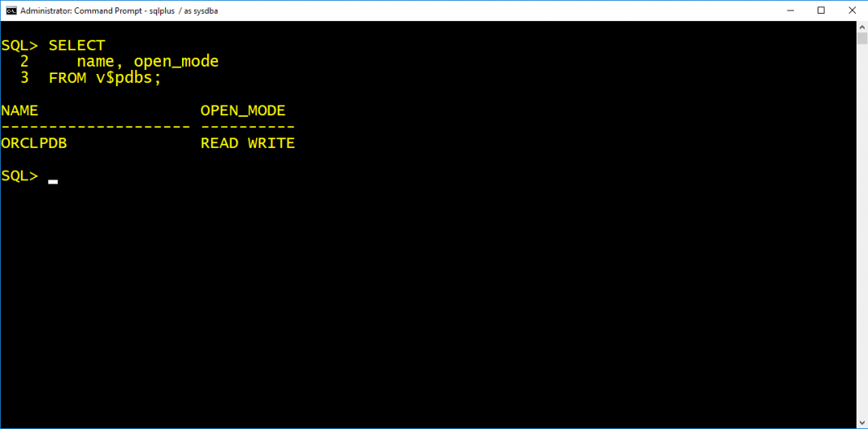
Task: Click the SELECT keyword on the first line
Action: click(x=77, y=45)
